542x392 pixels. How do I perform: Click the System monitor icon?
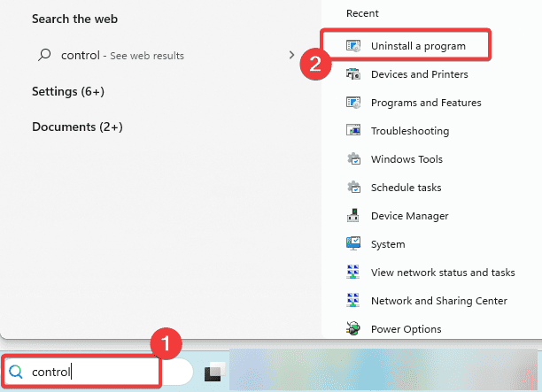tap(353, 243)
